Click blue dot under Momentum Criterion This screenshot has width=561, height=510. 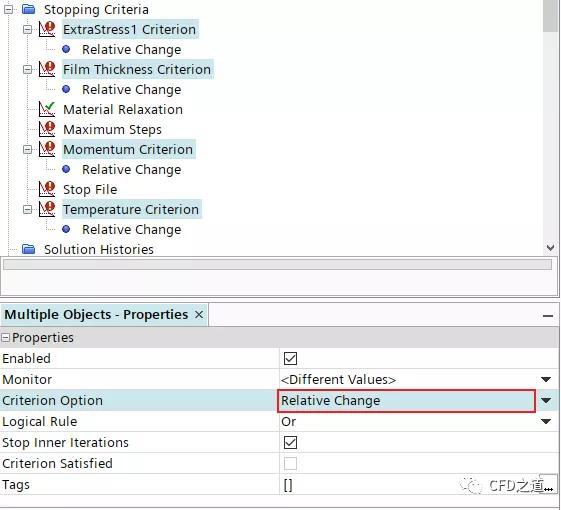coord(66,169)
